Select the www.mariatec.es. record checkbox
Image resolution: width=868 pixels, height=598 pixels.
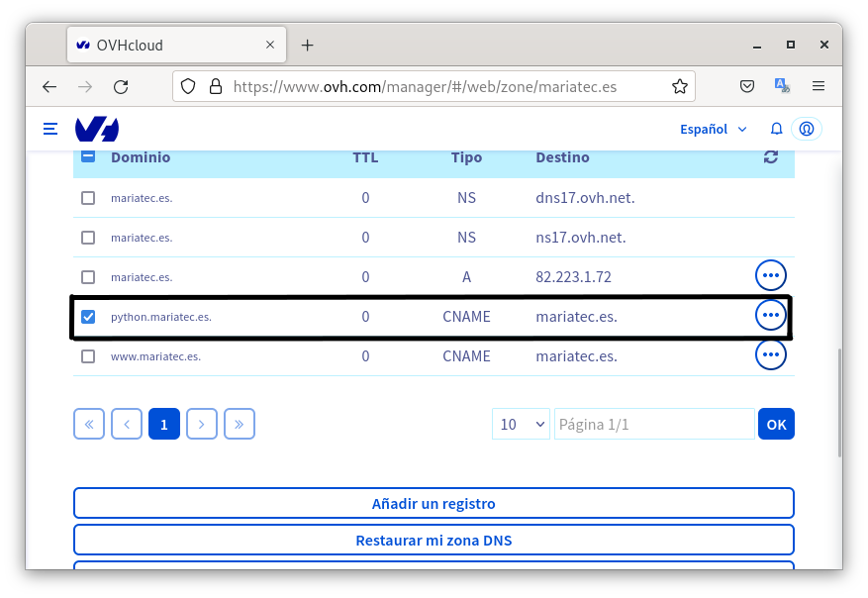[88, 356]
